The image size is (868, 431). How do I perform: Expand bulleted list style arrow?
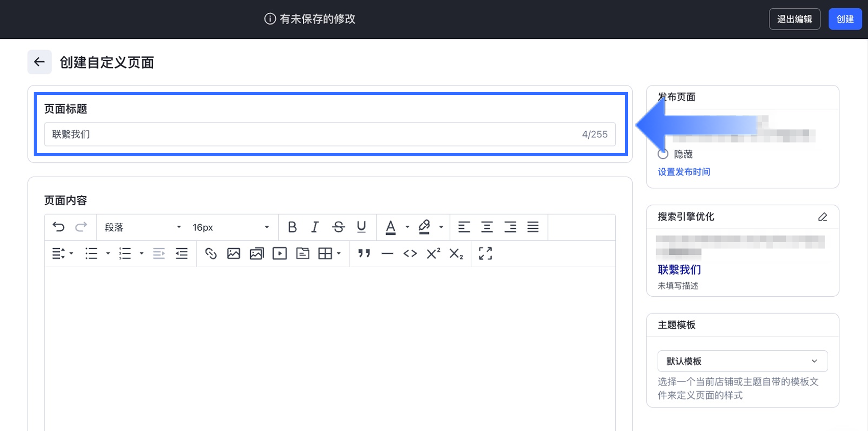108,253
